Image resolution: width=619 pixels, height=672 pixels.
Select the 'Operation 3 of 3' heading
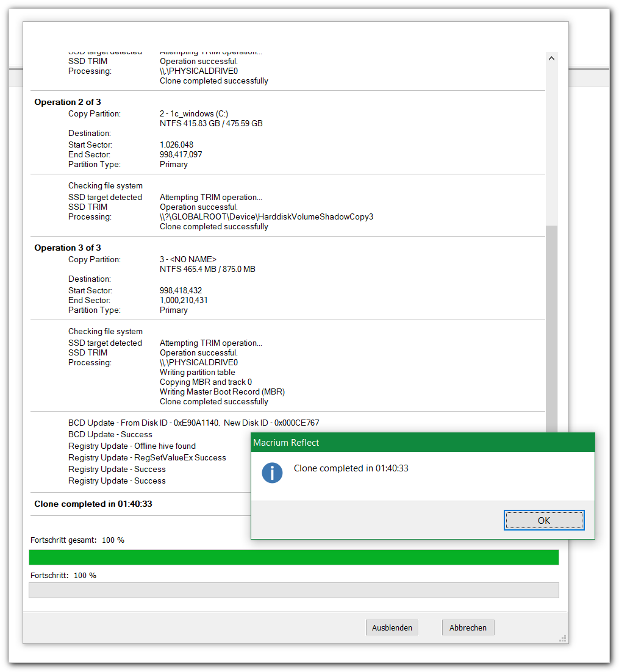click(68, 248)
